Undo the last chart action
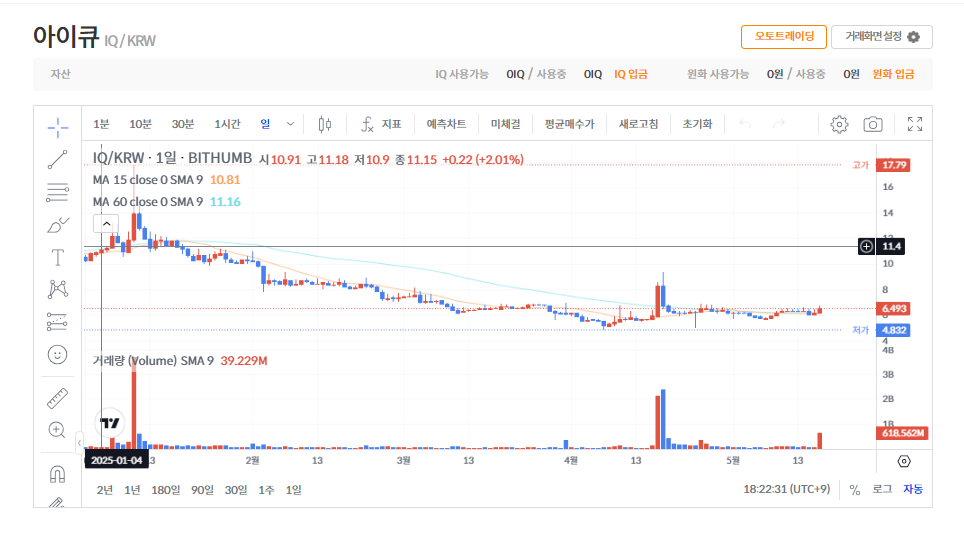This screenshot has width=964, height=534. [x=745, y=124]
